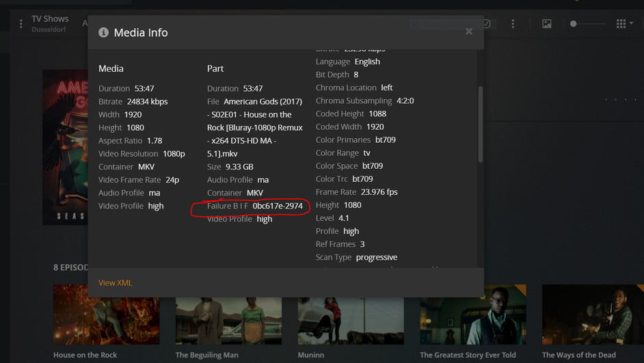Open The Beguiling Man episode thumbnail
Image resolution: width=644 pixels, height=363 pixels.
228,321
